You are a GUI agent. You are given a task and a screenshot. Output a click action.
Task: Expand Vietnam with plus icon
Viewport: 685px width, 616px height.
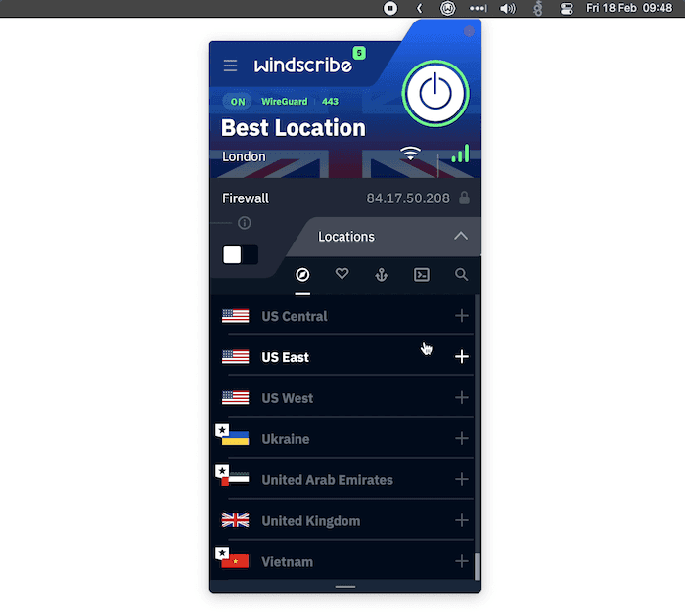click(x=461, y=561)
